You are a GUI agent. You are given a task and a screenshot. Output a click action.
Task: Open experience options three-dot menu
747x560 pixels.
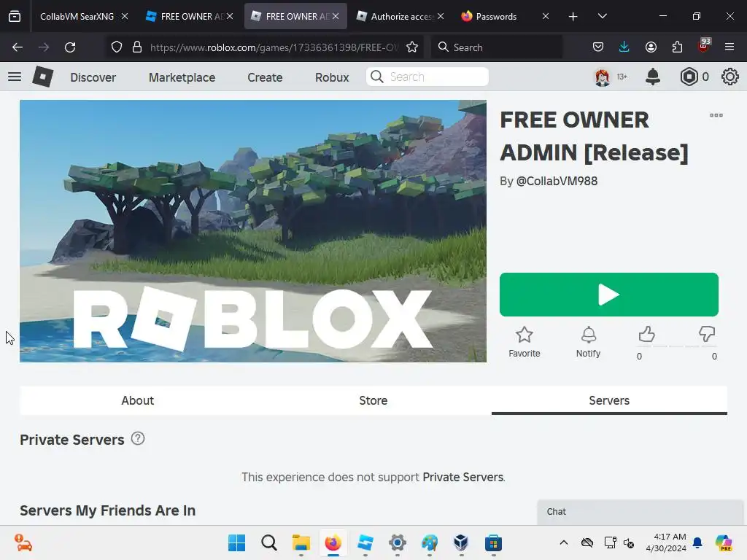pos(716,115)
